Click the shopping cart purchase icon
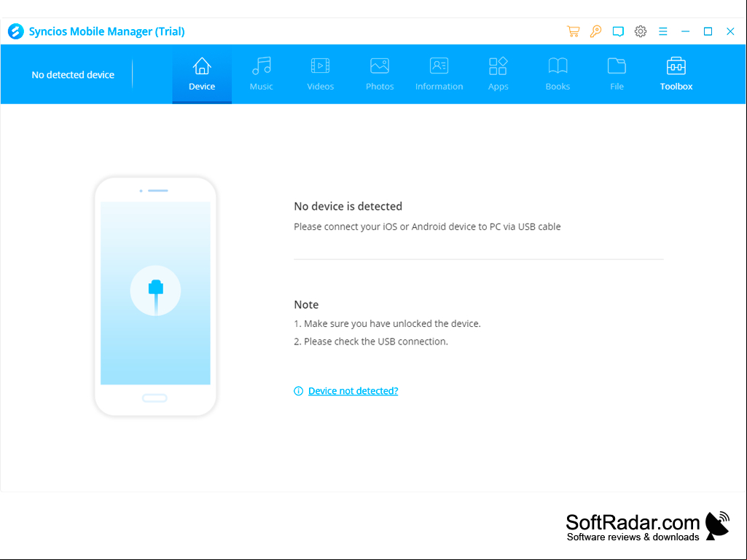Image resolution: width=747 pixels, height=560 pixels. pyautogui.click(x=573, y=31)
